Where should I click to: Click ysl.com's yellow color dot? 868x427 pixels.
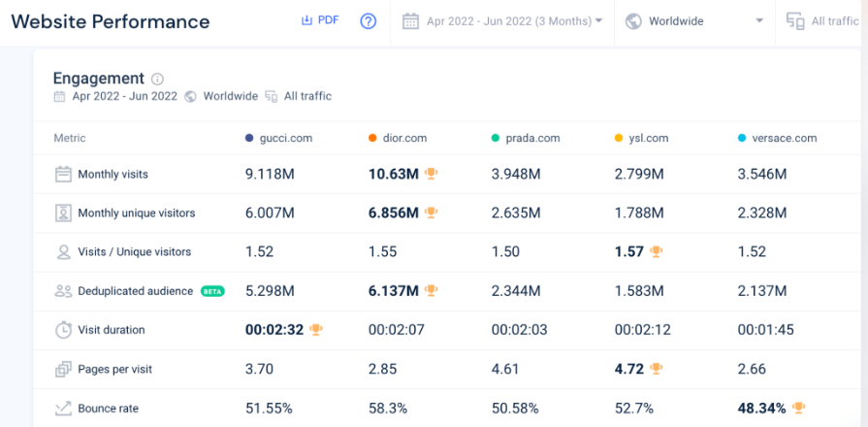pos(619,138)
